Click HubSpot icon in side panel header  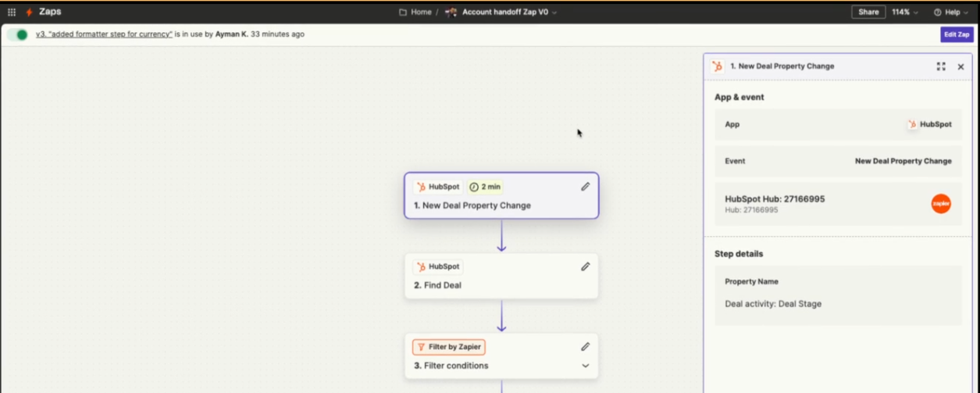[x=718, y=66]
